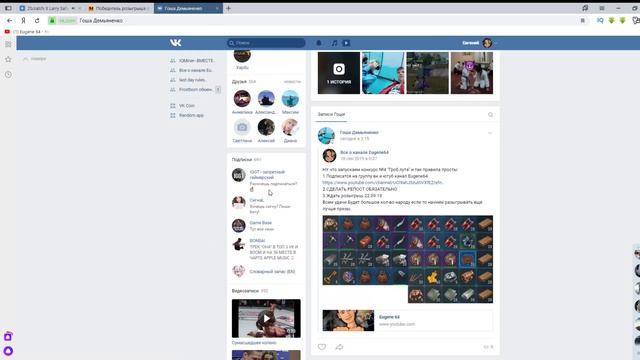Open the Словарный запас (EN) subscription
Image resolution: width=640 pixels, height=360 pixels.
[272, 271]
